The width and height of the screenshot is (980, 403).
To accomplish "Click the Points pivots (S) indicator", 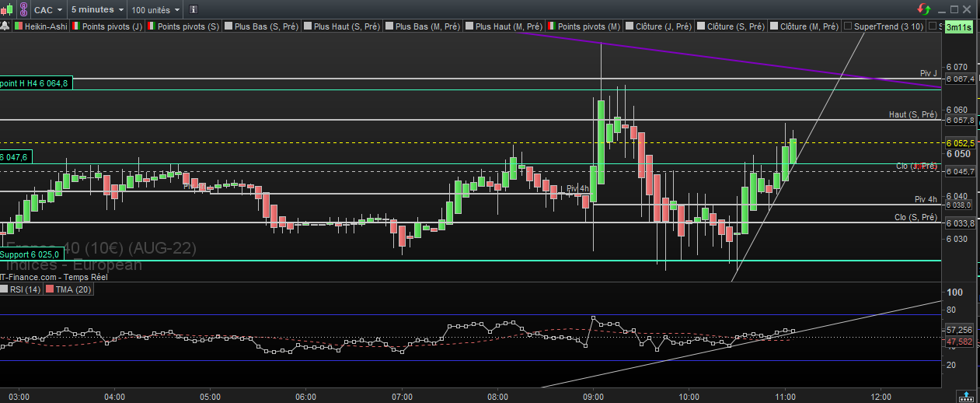I will coord(189,26).
